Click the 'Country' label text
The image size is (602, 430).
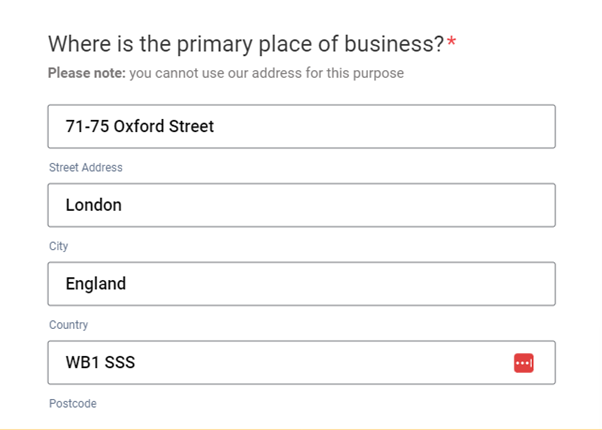click(69, 325)
